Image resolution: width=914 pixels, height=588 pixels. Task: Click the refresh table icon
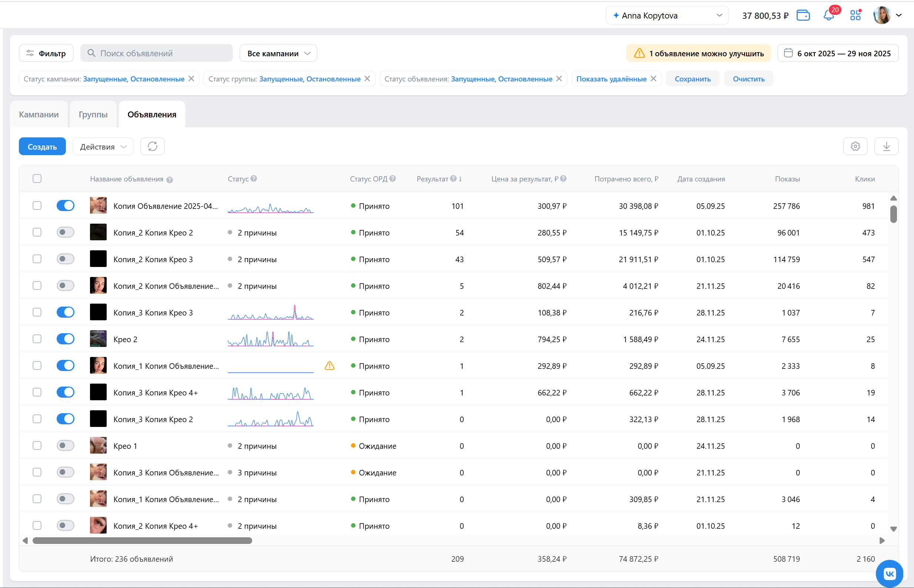click(x=152, y=147)
